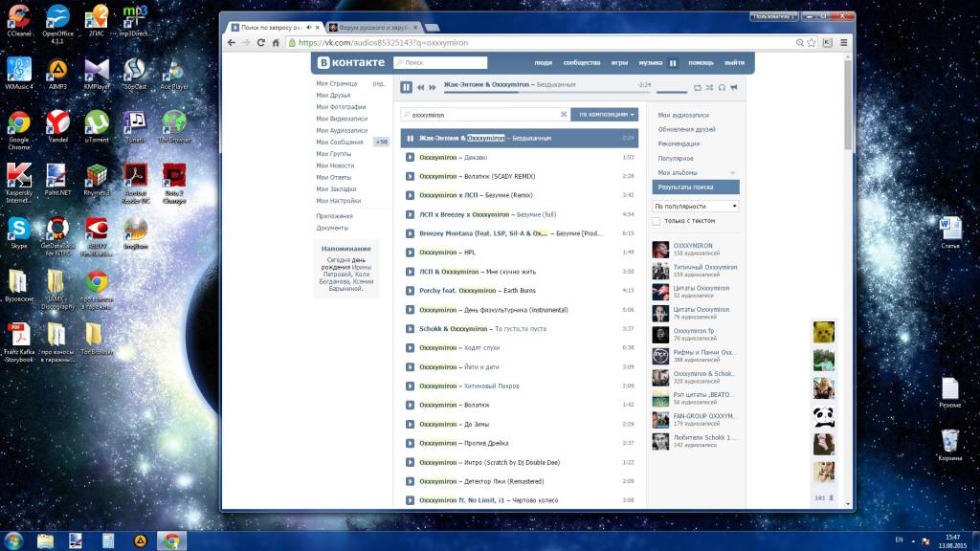Open the 'по композициям' search type dropdown

[605, 115]
